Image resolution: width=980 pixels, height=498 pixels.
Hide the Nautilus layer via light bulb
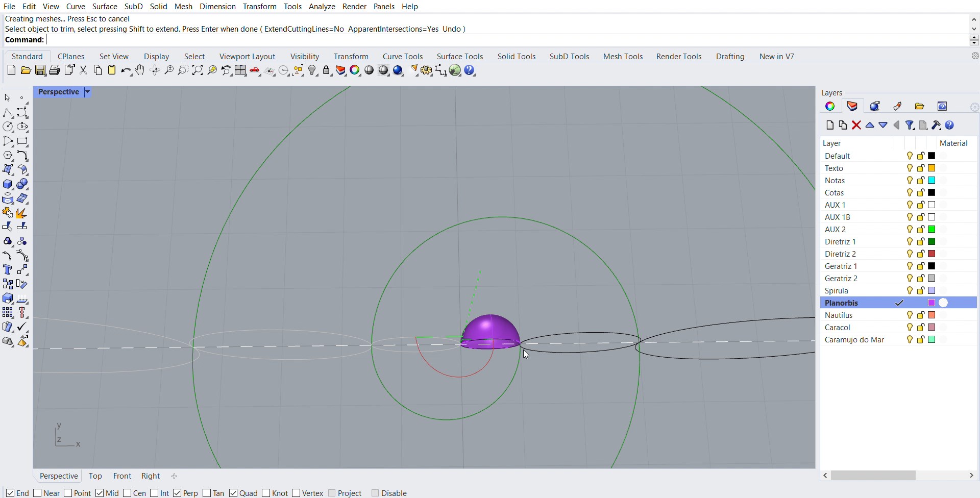(910, 315)
